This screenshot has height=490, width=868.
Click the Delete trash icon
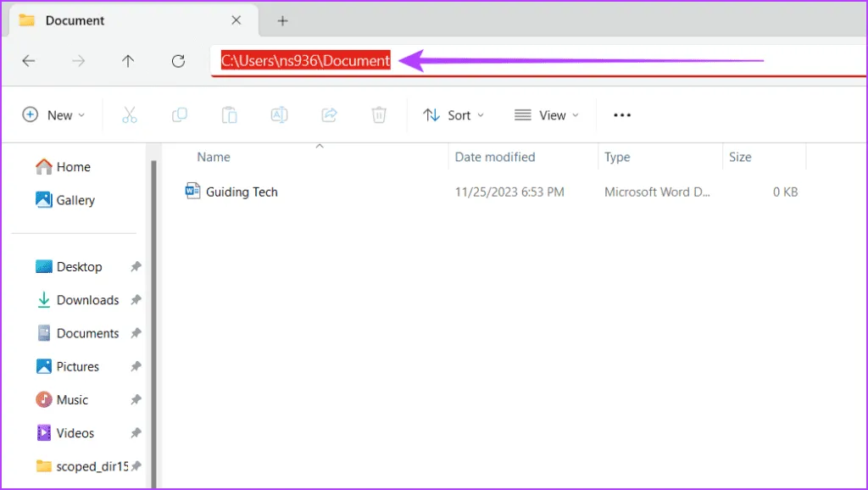tap(379, 115)
